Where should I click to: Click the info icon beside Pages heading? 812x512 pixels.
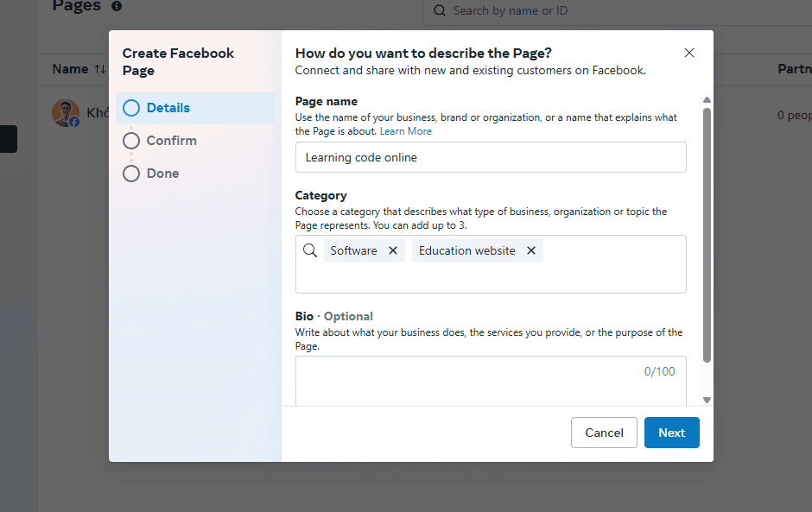tap(117, 7)
